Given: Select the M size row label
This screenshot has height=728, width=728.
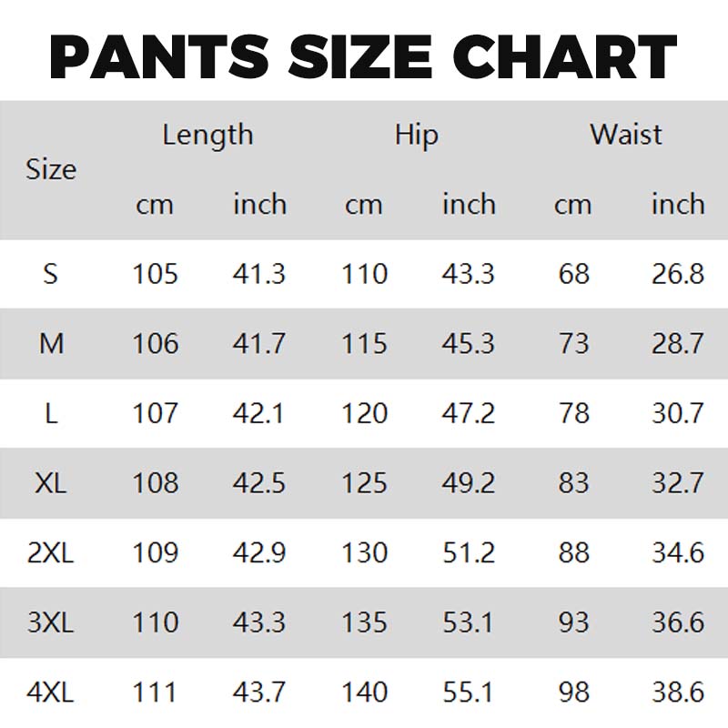Looking at the screenshot, I should click(x=51, y=344).
